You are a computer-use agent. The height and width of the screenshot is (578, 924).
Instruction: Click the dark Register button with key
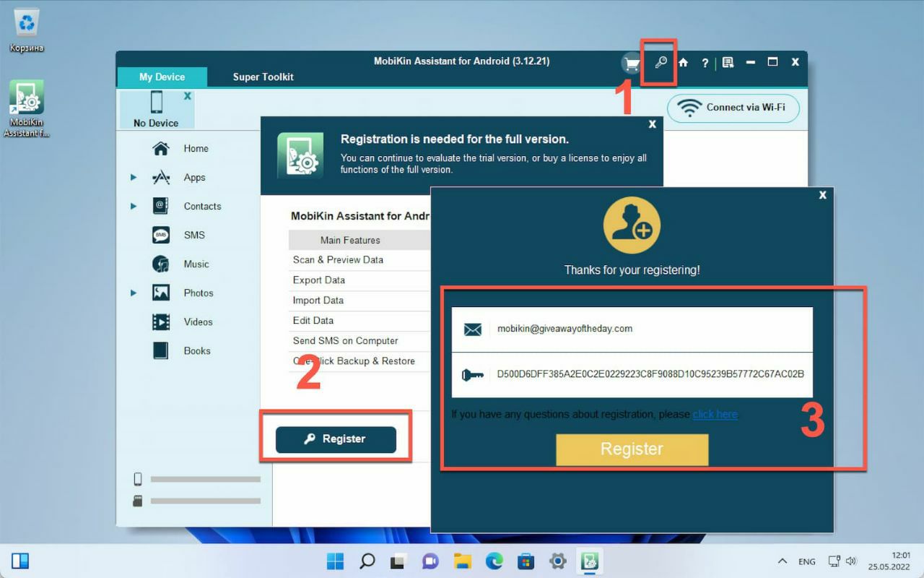[336, 439]
